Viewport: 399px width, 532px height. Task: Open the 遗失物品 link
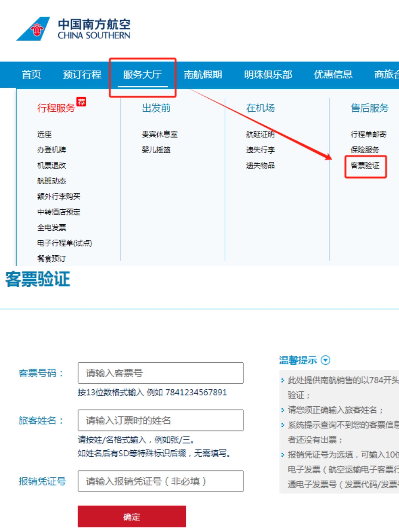tap(260, 165)
